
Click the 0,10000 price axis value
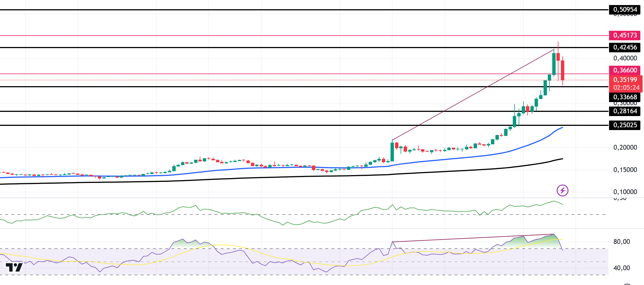click(625, 192)
